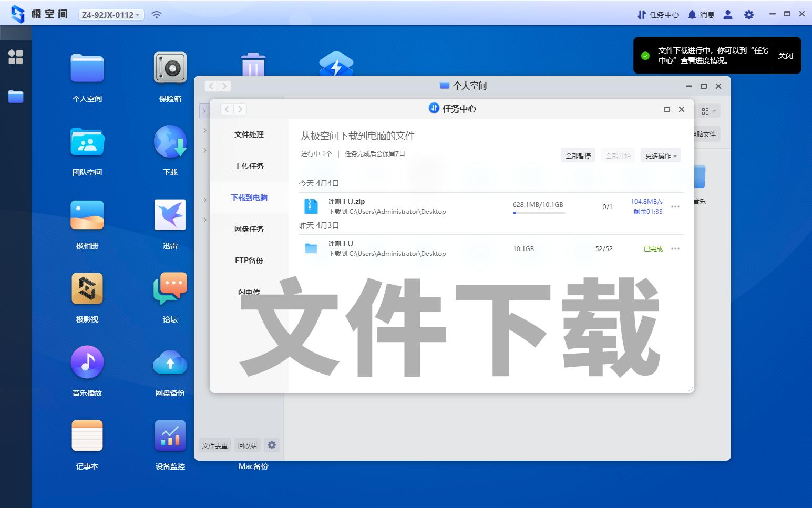Switch to the 上传任务 tab
Viewport: 812px width, 508px height.
click(x=249, y=166)
